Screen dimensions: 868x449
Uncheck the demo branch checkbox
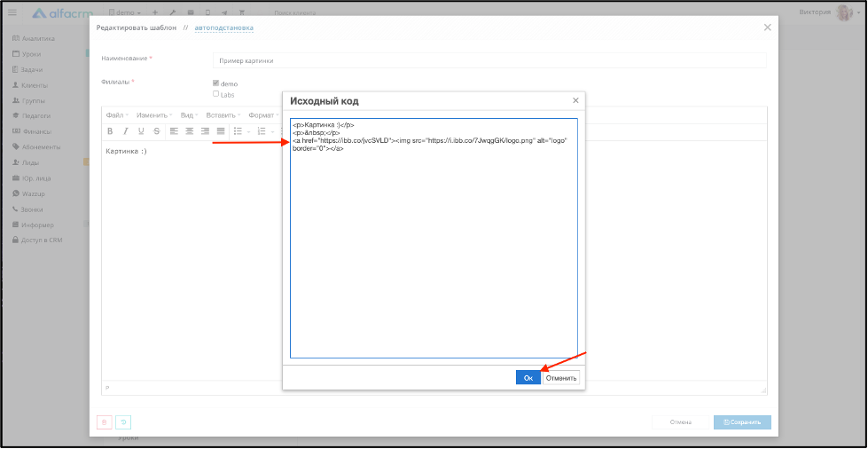coord(216,83)
